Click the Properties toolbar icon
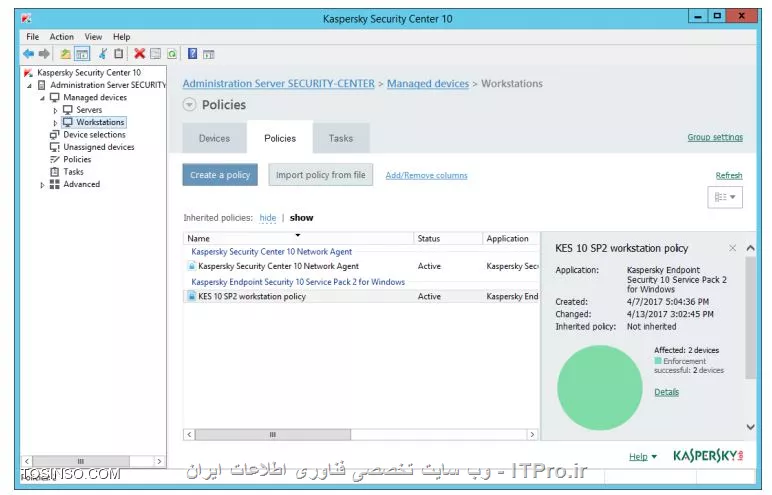772x495 pixels. (156, 54)
